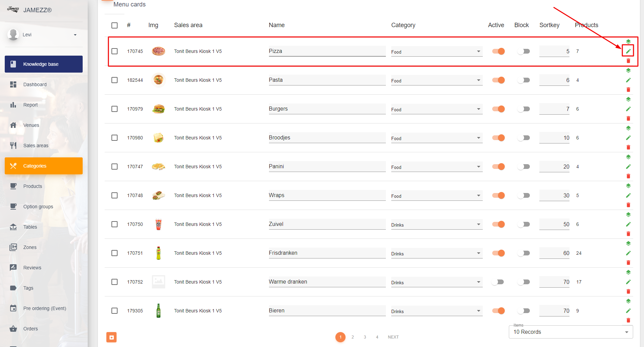Open edit pencil for Burgers row
The width and height of the screenshot is (644, 347).
point(628,109)
